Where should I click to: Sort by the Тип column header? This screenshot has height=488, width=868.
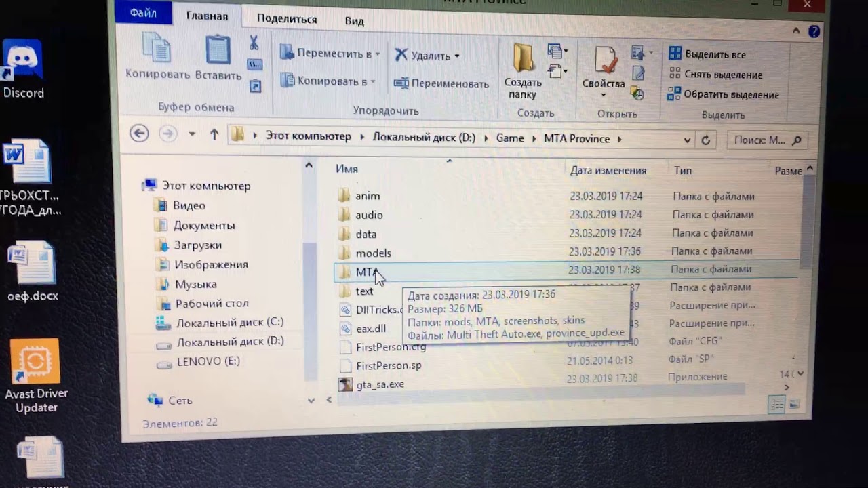pos(683,171)
